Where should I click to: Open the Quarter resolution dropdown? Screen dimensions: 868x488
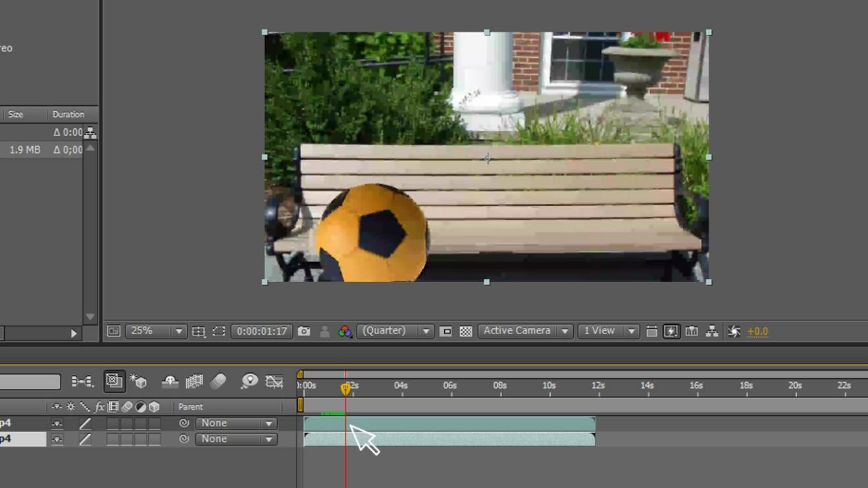(395, 331)
